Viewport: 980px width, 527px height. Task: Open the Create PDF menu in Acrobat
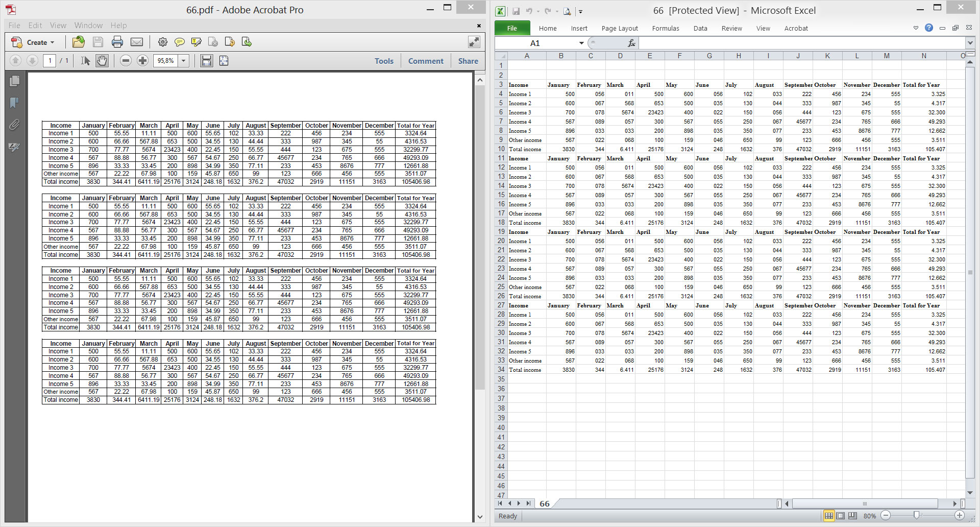tap(33, 42)
